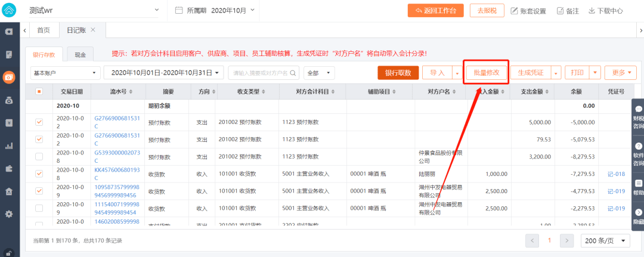
Task: Uncheck row with 5,000.00 expense
Action: pos(39,122)
